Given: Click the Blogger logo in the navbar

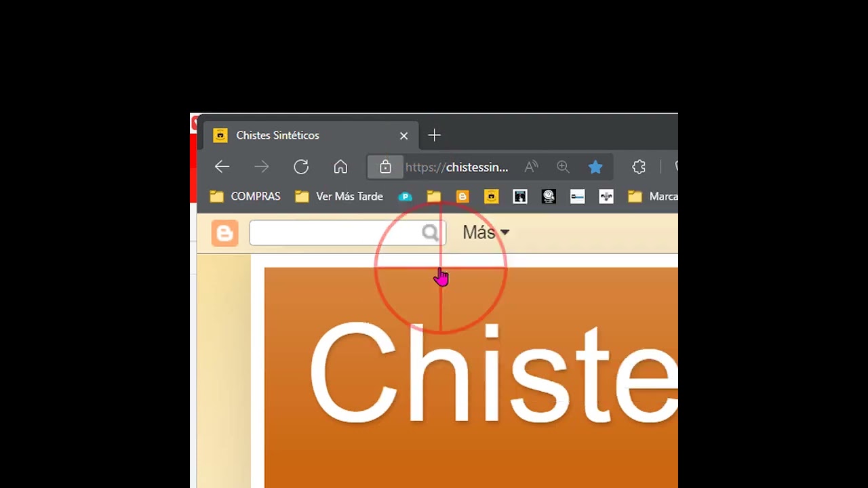Looking at the screenshot, I should click(x=224, y=233).
